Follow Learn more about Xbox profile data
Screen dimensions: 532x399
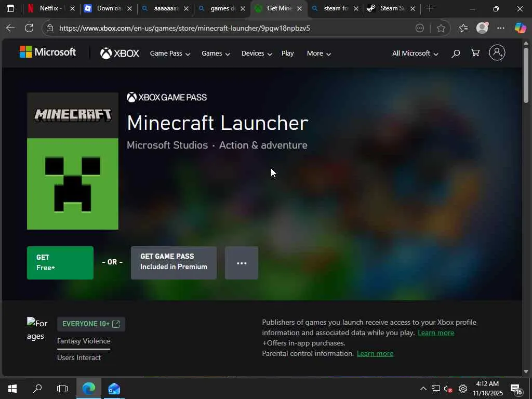[436, 333]
